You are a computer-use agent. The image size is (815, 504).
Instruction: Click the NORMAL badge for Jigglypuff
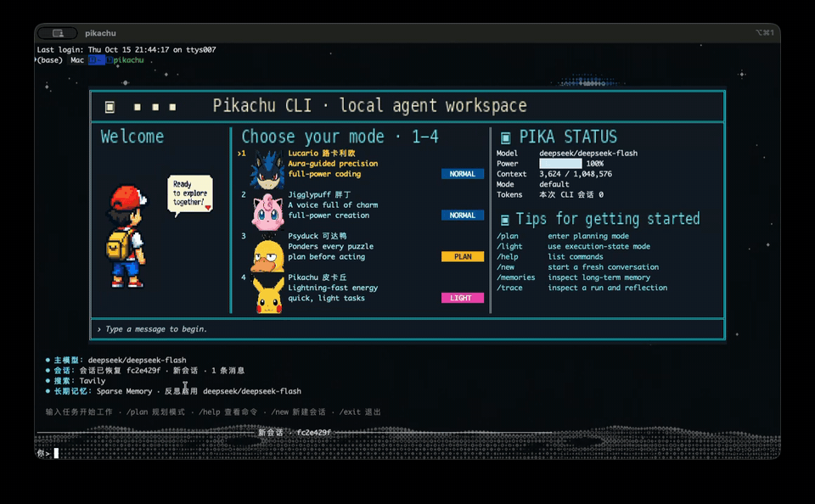coord(462,216)
